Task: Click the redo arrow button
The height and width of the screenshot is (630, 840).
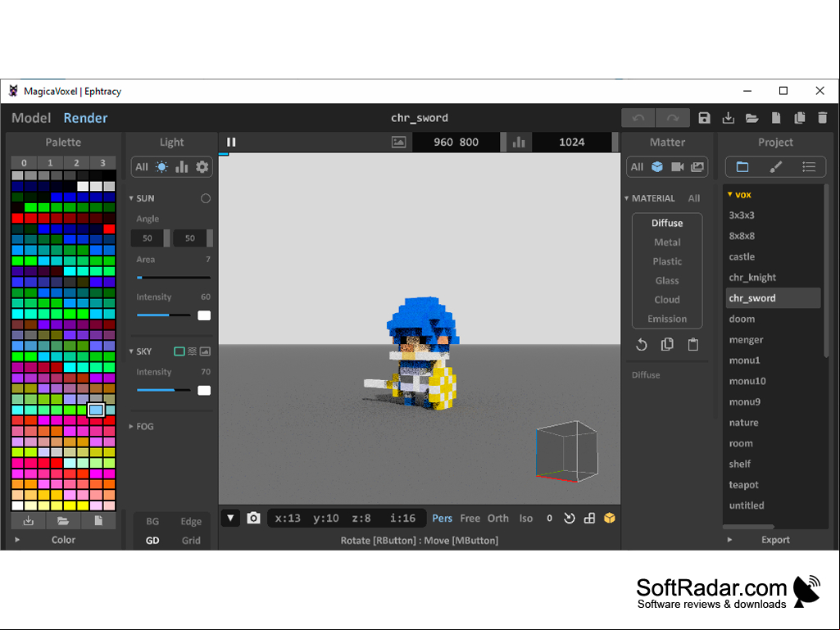Action: pyautogui.click(x=673, y=118)
